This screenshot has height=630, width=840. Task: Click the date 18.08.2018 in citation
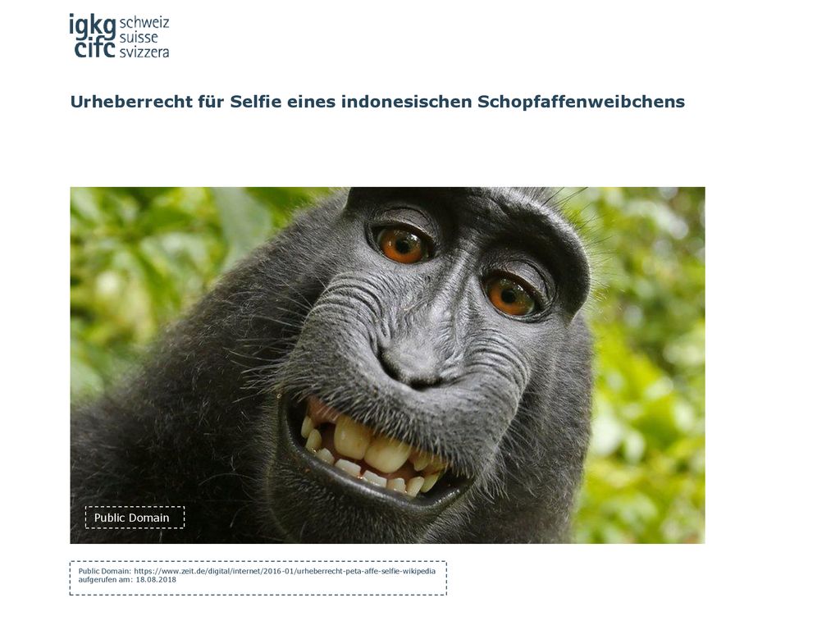coord(155,580)
